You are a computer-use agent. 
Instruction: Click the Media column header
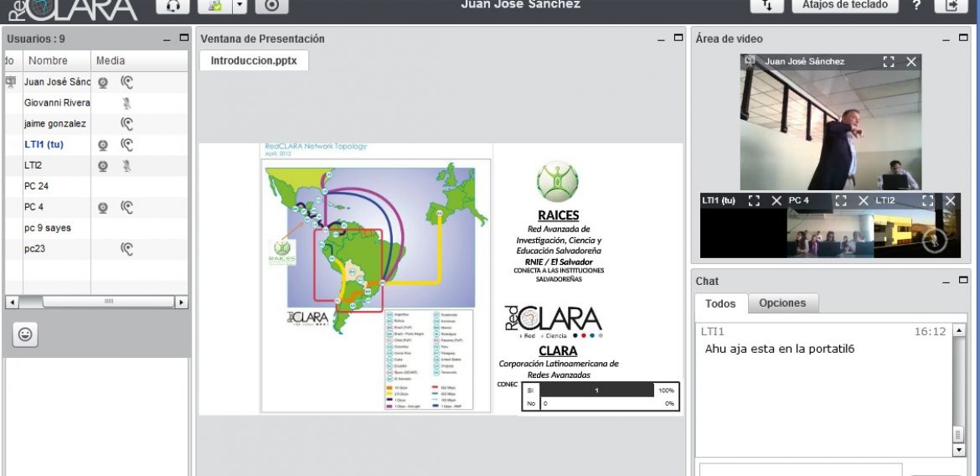139,60
